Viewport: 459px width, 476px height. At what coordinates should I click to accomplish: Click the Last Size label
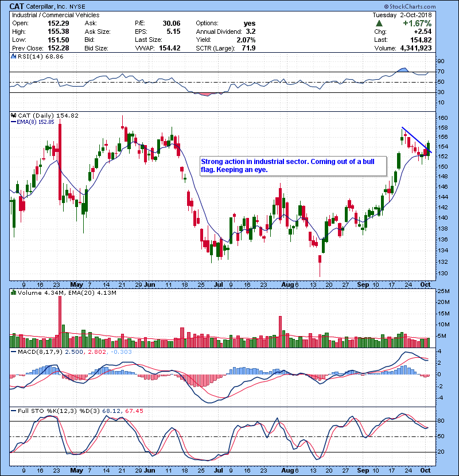[149, 40]
